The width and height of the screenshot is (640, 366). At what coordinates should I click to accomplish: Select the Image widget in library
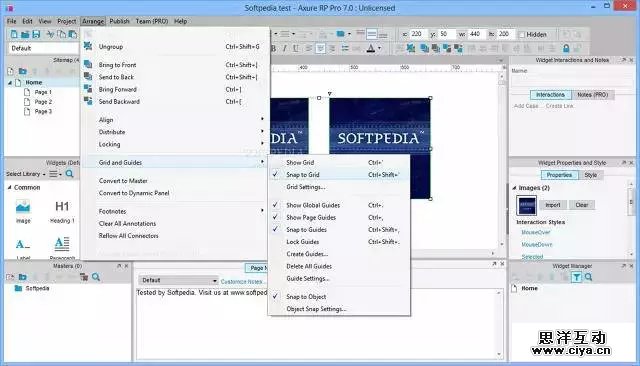[x=23, y=211]
